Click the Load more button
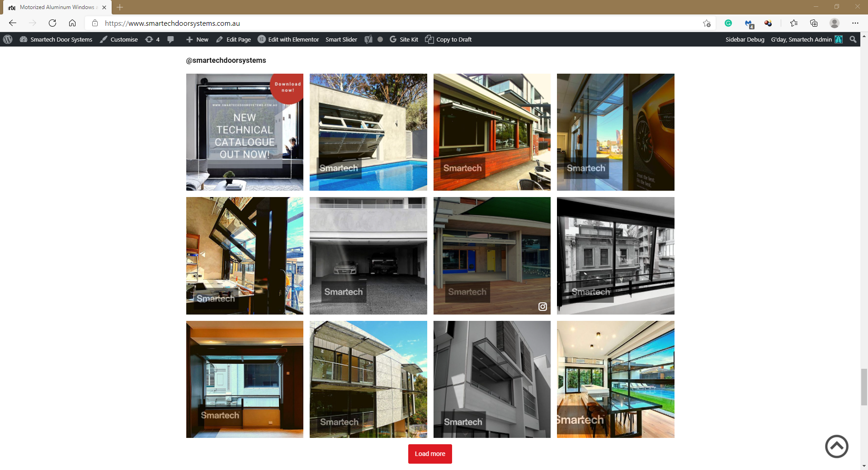The image size is (868, 470). [430, 454]
